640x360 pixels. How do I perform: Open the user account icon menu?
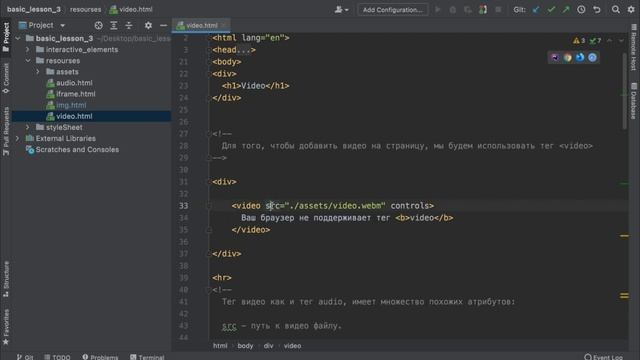(341, 9)
